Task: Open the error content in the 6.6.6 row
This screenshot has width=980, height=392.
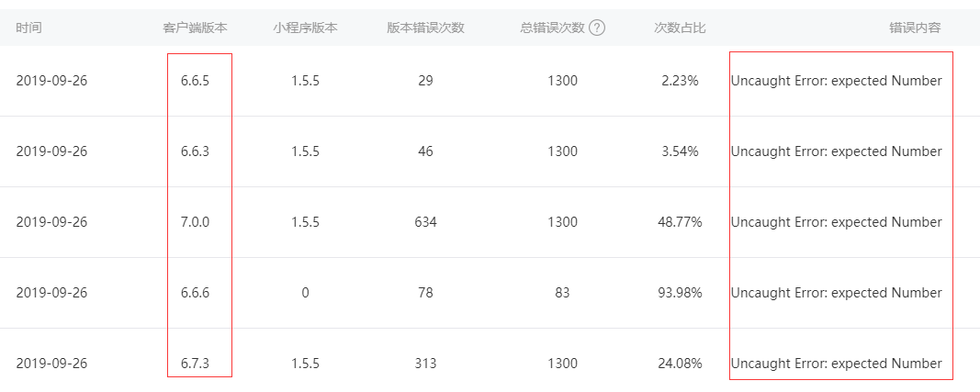Action: 836,293
